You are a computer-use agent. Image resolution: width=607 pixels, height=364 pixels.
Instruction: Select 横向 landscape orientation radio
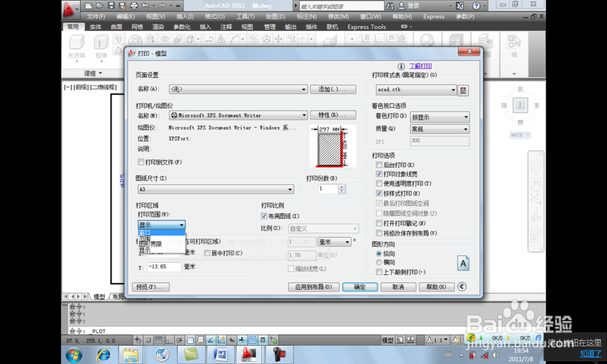379,262
